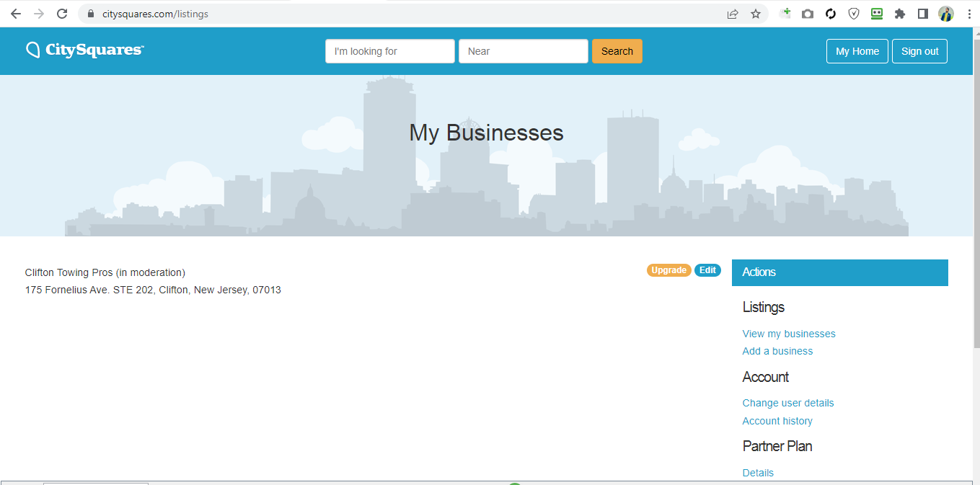The width and height of the screenshot is (980, 485).
Task: Click the blue Edit badge
Action: coord(707,270)
